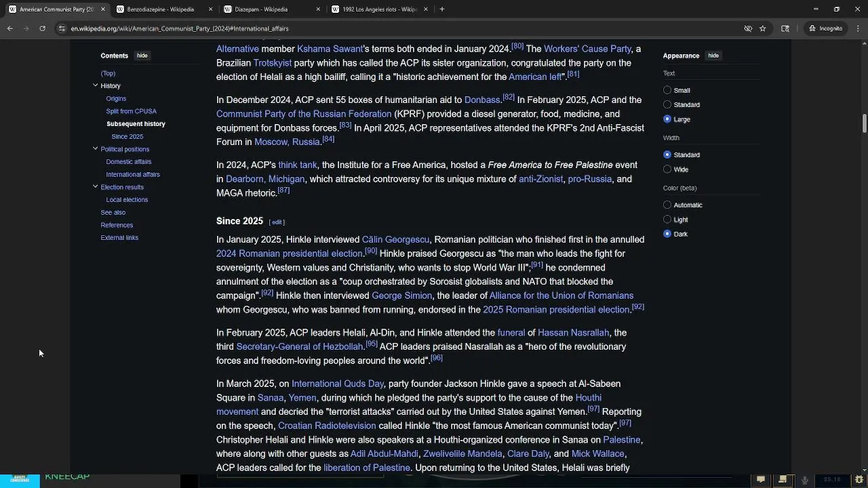Image resolution: width=868 pixels, height=488 pixels.
Task: Open the Donbass link
Action: (482, 100)
